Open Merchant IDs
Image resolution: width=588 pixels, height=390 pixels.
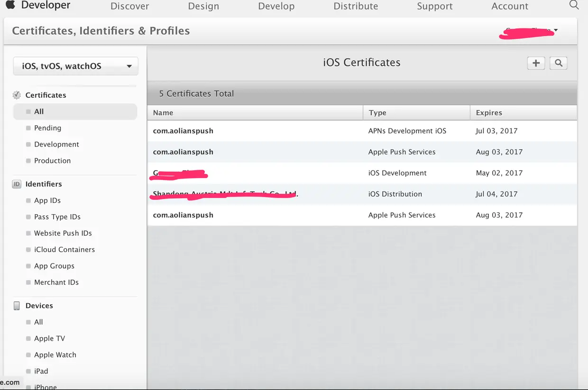click(x=56, y=282)
